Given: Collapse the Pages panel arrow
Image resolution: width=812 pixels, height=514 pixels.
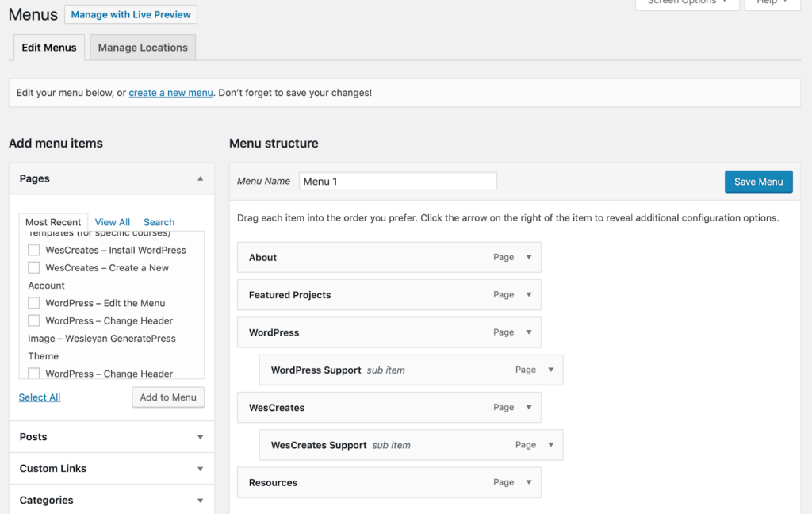Looking at the screenshot, I should click(x=200, y=178).
